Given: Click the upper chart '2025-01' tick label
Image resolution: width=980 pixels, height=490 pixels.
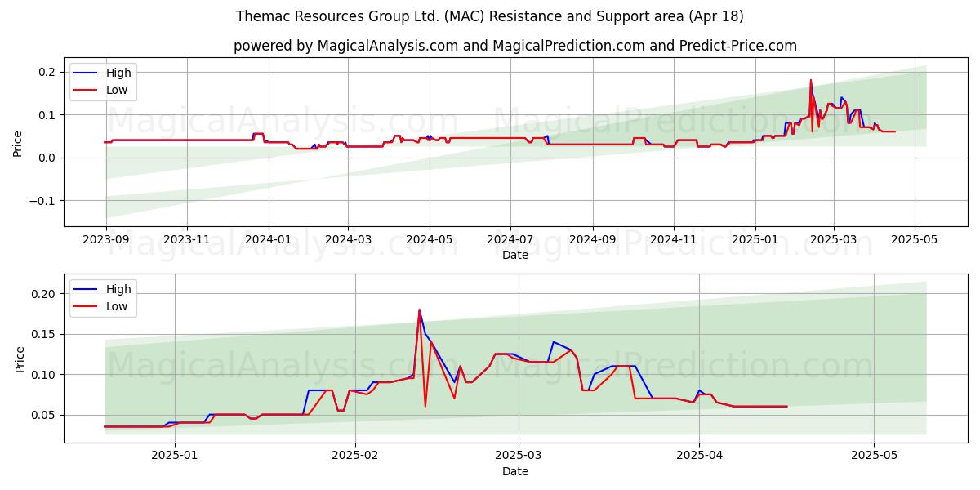Looking at the screenshot, I should point(755,239).
